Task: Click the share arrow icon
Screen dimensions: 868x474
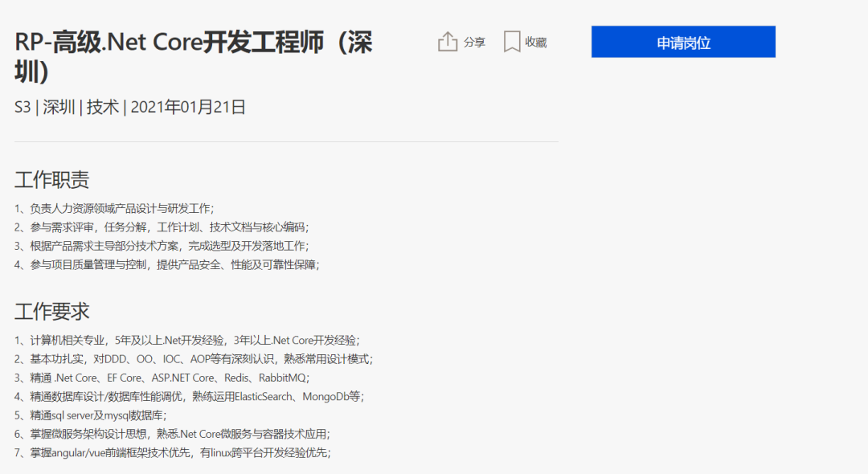Action: pos(448,42)
